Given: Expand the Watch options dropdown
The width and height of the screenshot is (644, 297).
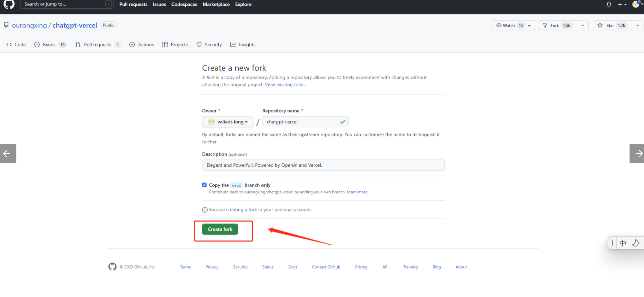Looking at the screenshot, I should pyautogui.click(x=529, y=25).
